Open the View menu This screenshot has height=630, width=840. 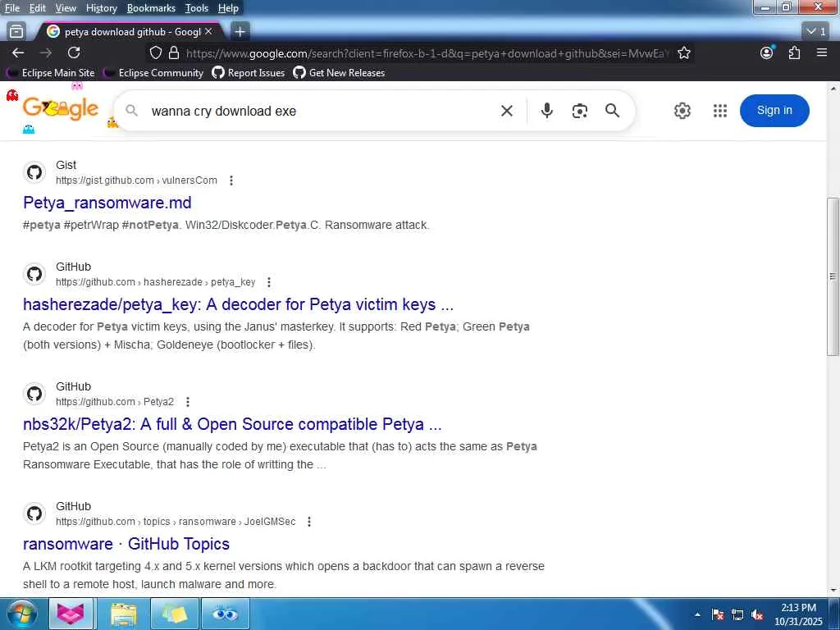(x=66, y=8)
